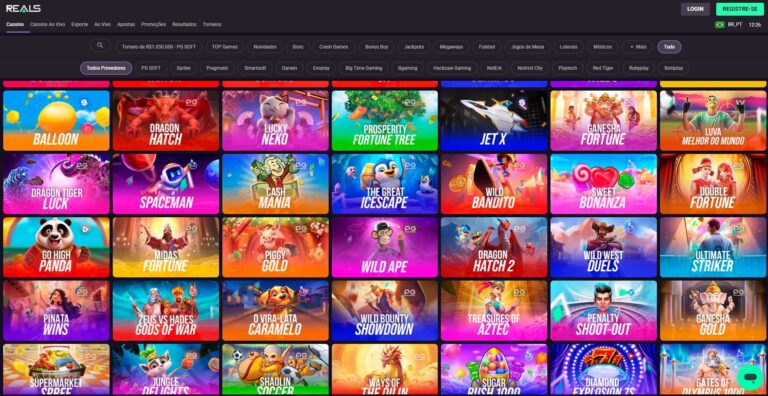Launch Sweet Bonanza game tile
Screen dimensions: 768x396
point(603,184)
